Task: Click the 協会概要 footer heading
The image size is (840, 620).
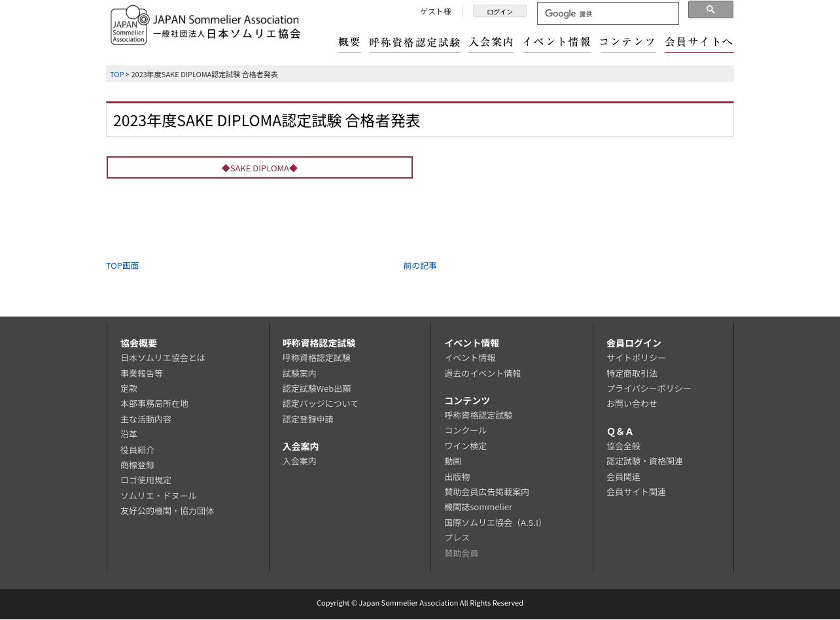Action: [139, 343]
